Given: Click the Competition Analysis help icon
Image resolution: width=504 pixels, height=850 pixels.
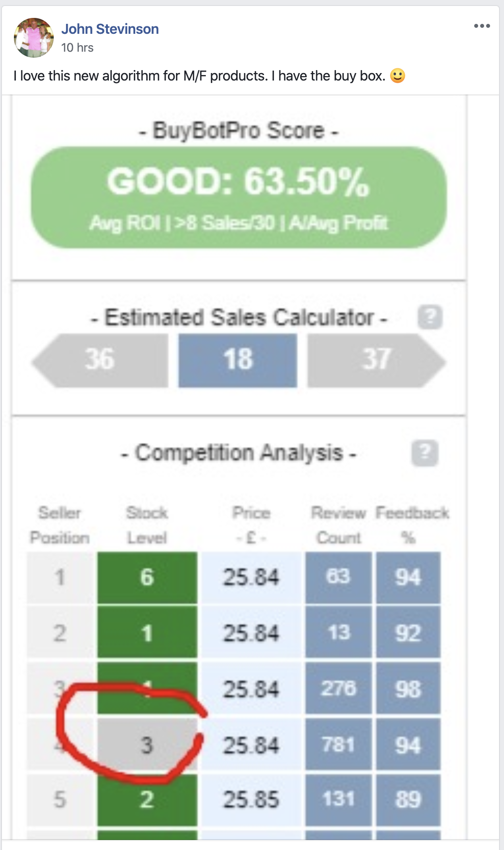Looking at the screenshot, I should click(424, 453).
